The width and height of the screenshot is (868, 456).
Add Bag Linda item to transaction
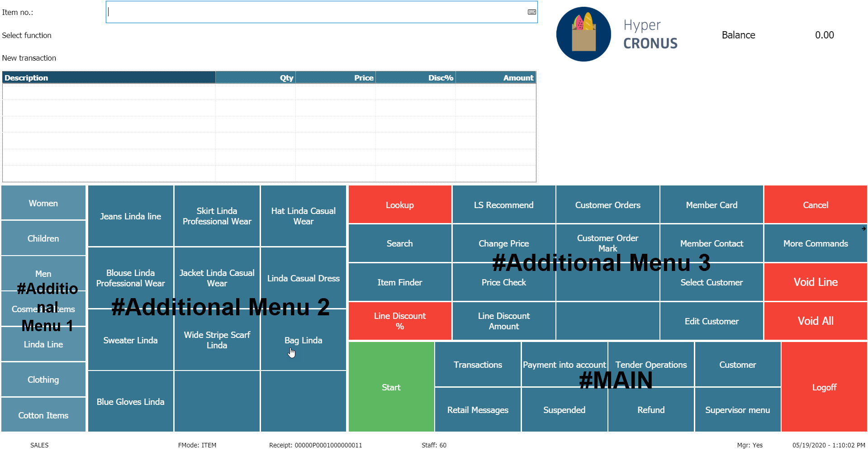(x=303, y=340)
